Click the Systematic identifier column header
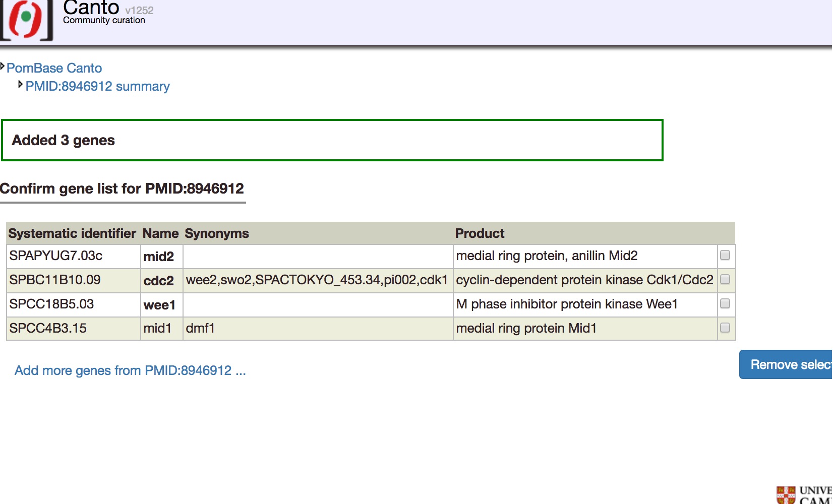 tap(72, 233)
